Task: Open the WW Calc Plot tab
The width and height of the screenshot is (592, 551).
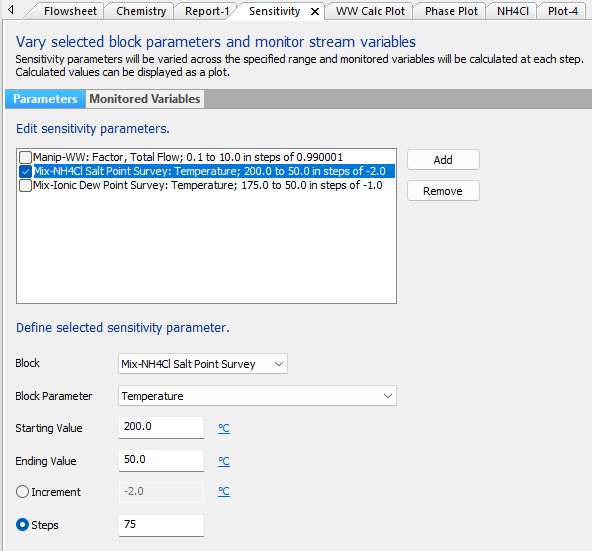Action: 370,11
